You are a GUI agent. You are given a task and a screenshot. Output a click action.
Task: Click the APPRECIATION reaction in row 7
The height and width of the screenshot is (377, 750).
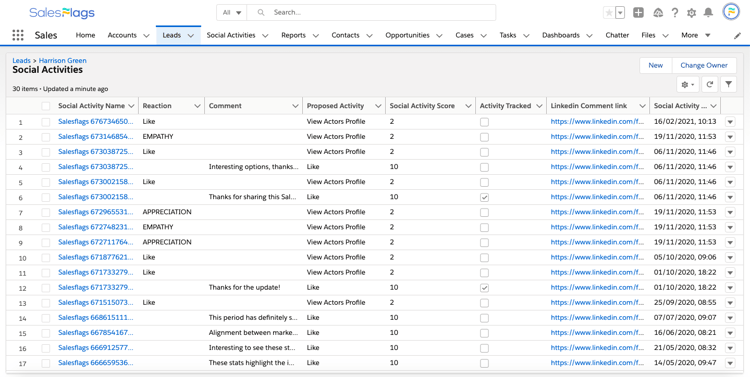[167, 212]
